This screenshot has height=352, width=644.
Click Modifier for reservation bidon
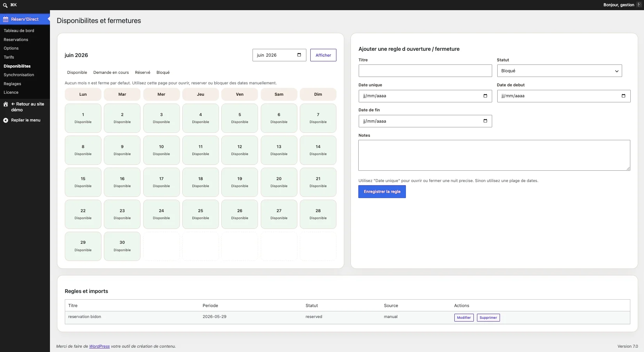click(x=464, y=318)
